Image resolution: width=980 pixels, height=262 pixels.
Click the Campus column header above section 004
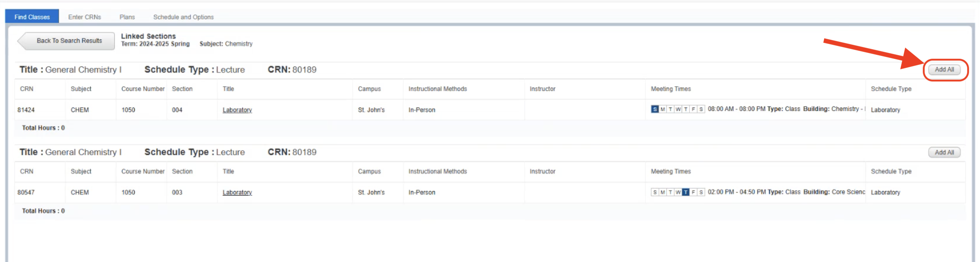[369, 89]
